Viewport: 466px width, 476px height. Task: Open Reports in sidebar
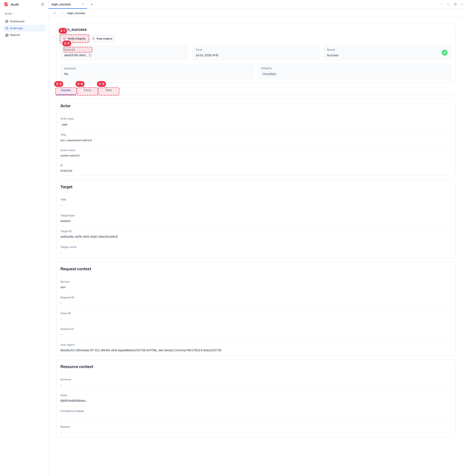pos(24,35)
